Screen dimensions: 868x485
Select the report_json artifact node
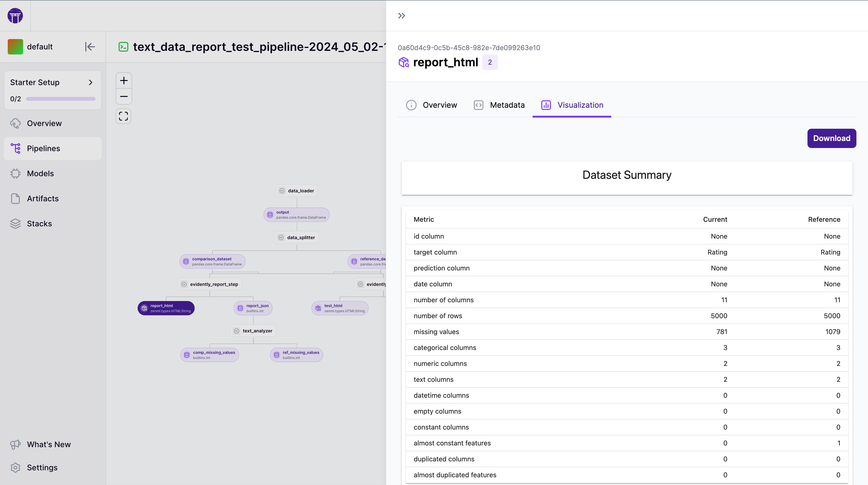pyautogui.click(x=253, y=308)
